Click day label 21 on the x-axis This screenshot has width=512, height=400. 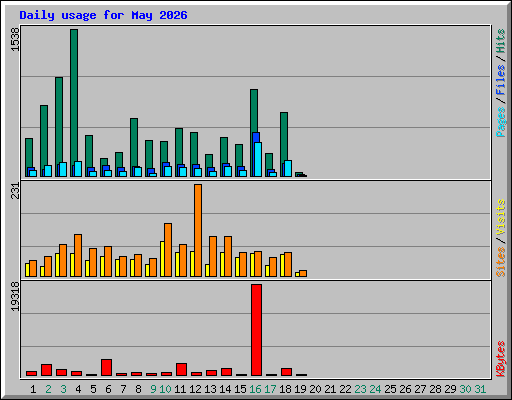pyautogui.click(x=330, y=389)
